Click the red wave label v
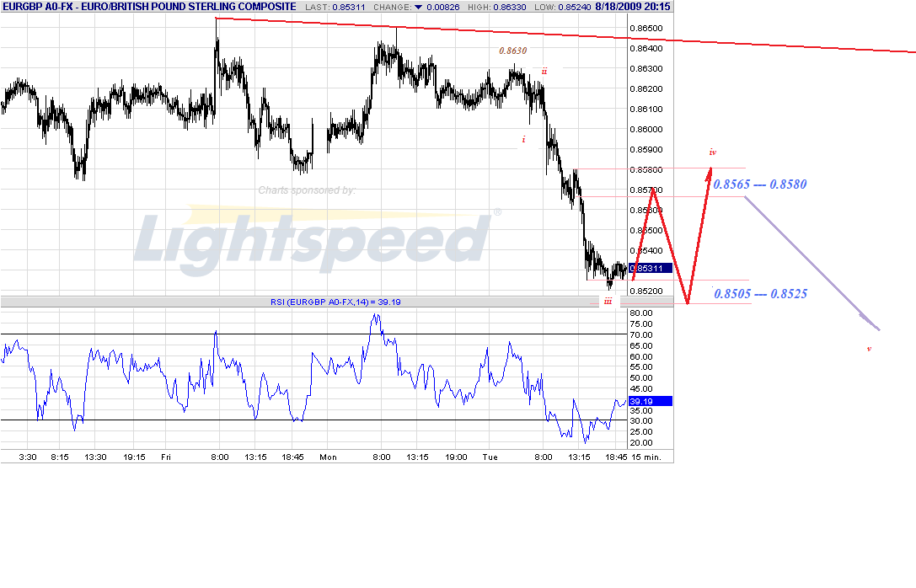The height and width of the screenshot is (588, 916). pos(870,349)
